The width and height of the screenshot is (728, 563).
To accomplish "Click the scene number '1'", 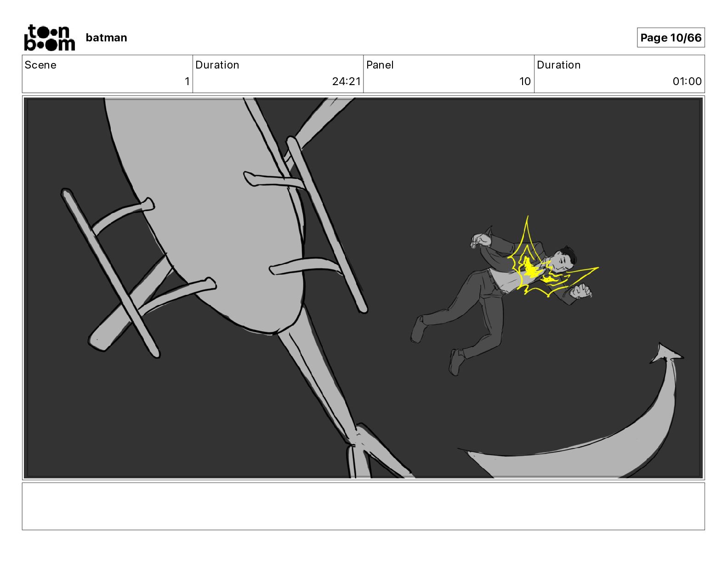I will 187,81.
